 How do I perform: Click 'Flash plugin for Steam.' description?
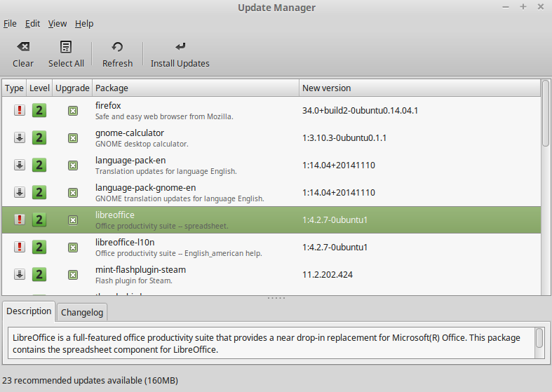point(134,281)
